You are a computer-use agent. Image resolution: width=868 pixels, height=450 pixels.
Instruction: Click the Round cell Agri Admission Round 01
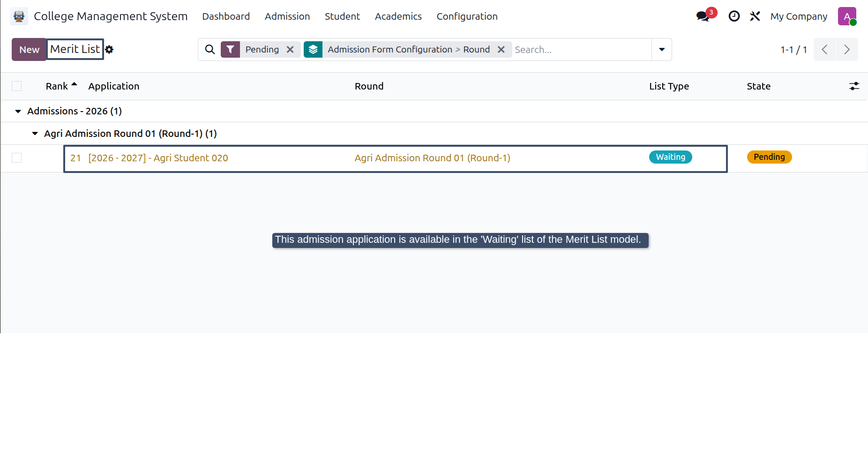click(x=432, y=158)
